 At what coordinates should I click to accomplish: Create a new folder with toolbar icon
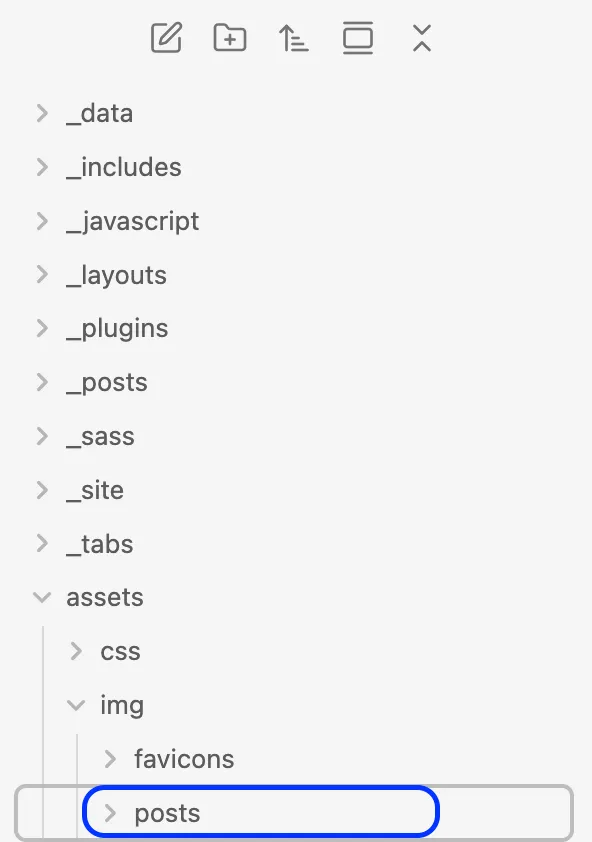[230, 38]
